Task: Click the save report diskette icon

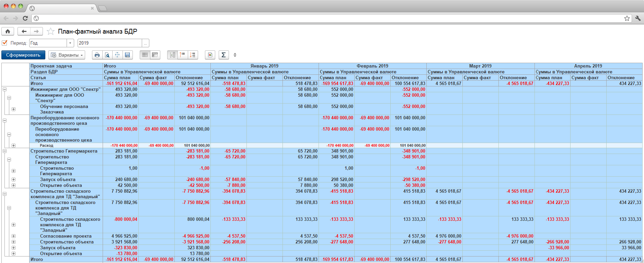Action: pyautogui.click(x=127, y=55)
